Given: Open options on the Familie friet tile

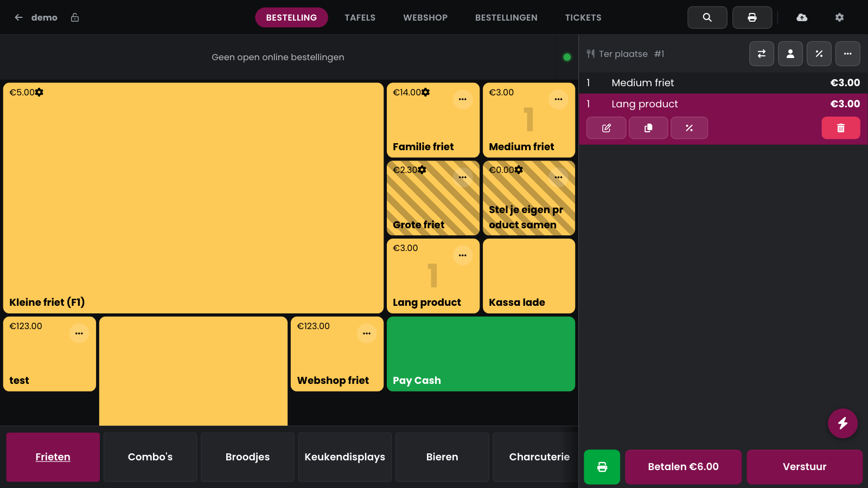Looking at the screenshot, I should [463, 99].
